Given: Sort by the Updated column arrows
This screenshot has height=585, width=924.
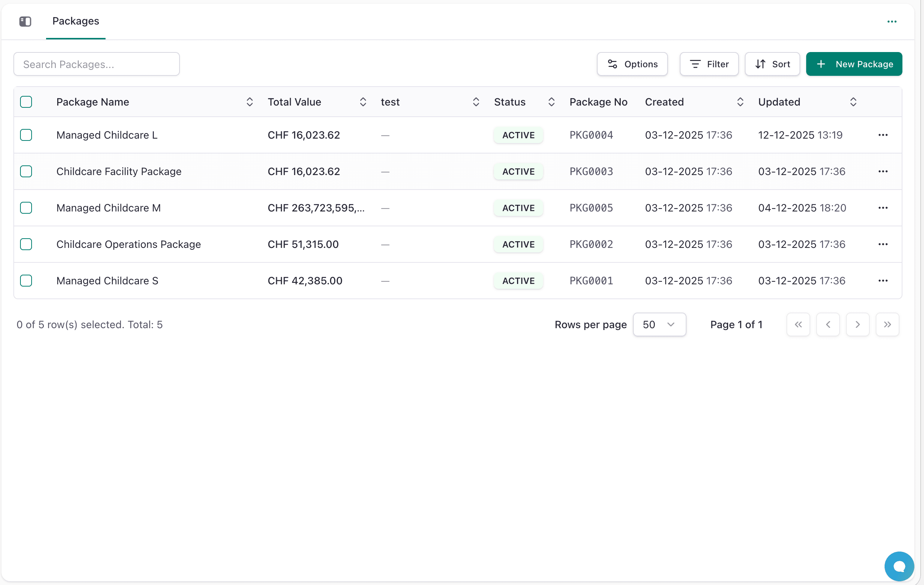Looking at the screenshot, I should [853, 102].
